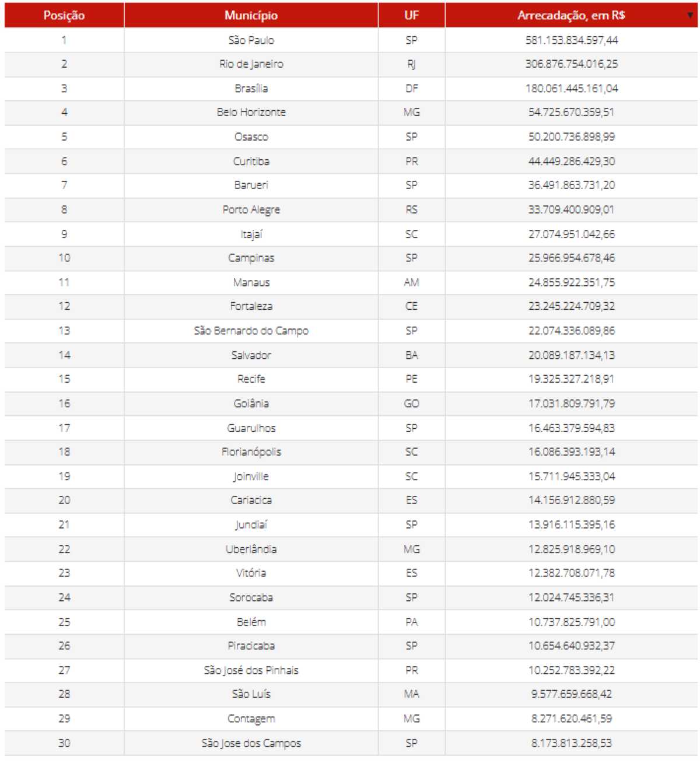This screenshot has width=700, height=763.
Task: Select the Curitiba municipality cell
Action: click(251, 161)
